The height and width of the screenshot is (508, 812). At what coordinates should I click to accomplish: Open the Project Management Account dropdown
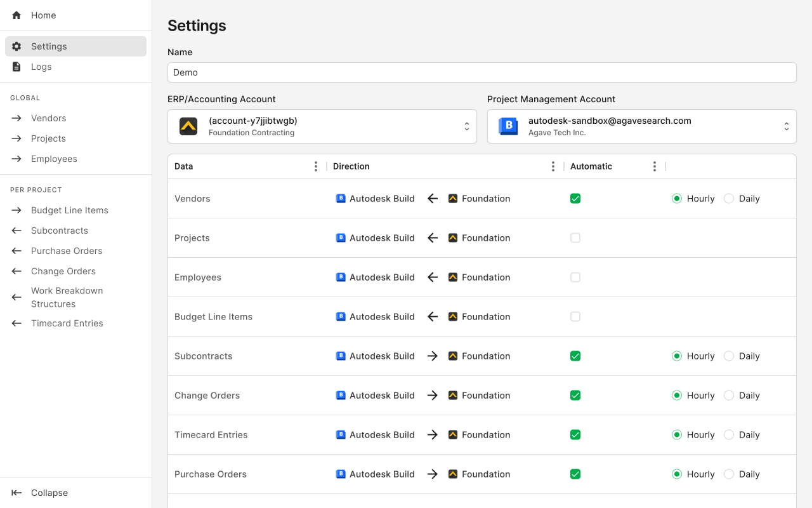coord(642,126)
